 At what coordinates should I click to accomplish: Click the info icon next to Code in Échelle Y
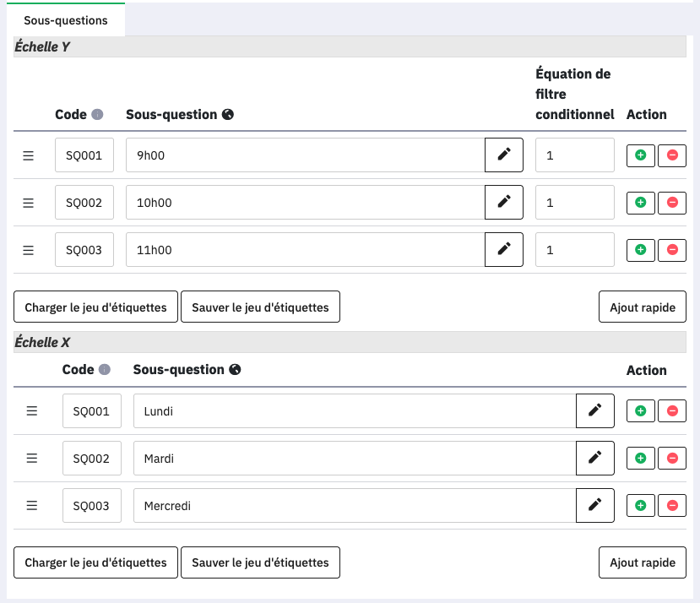[x=97, y=115]
